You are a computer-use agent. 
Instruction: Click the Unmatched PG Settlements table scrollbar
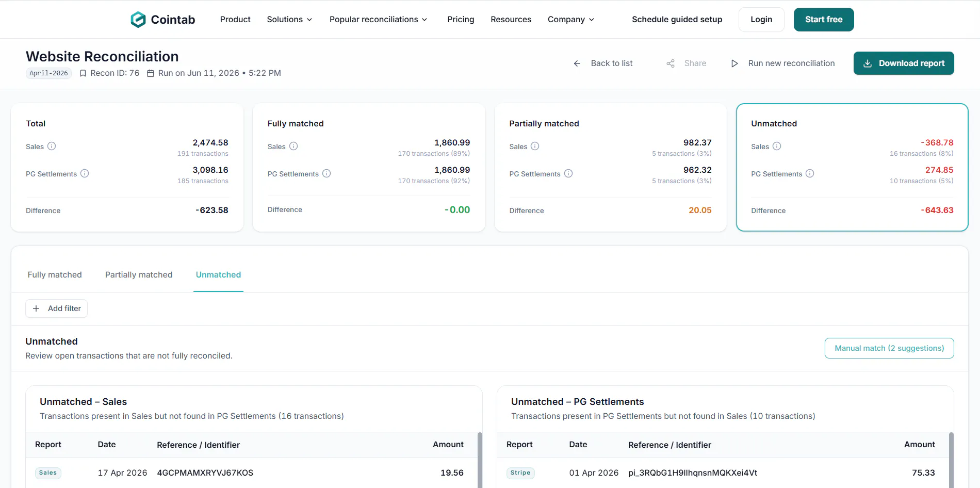point(951,460)
